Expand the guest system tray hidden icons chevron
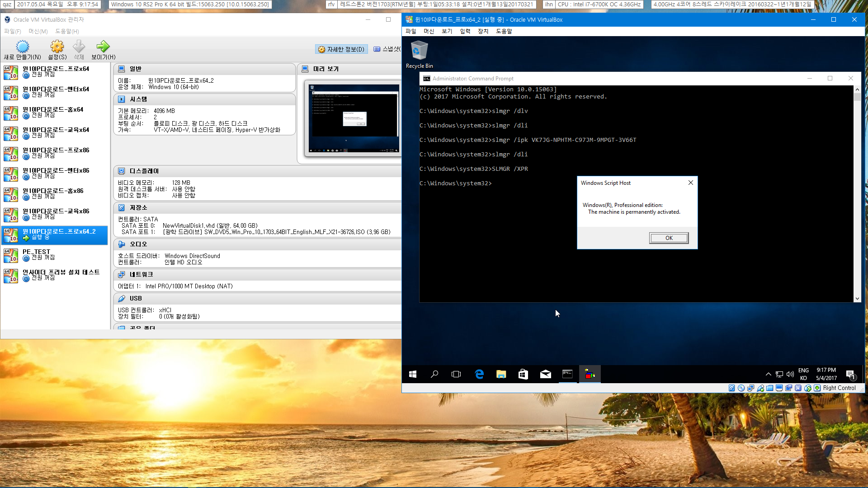Viewport: 868px width, 488px height. (x=768, y=374)
